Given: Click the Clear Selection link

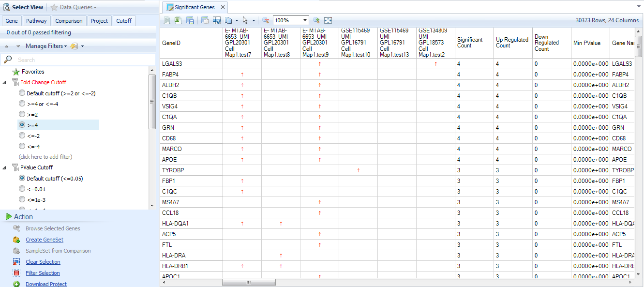Looking at the screenshot, I should 43,262.
